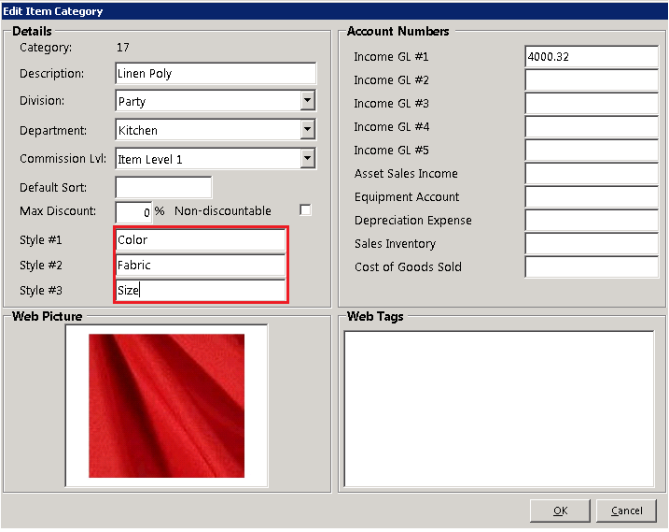This screenshot has width=669, height=532.
Task: Click the Style #1 field containing Color
Action: (201, 240)
